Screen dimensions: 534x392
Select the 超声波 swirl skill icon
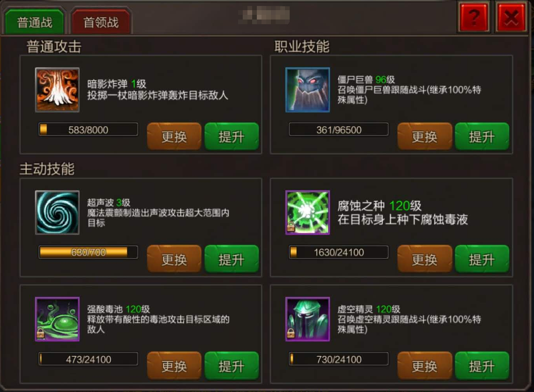tap(57, 212)
